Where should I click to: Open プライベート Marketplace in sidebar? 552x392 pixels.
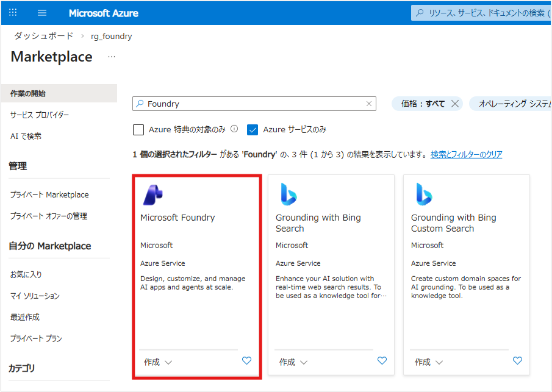click(49, 195)
